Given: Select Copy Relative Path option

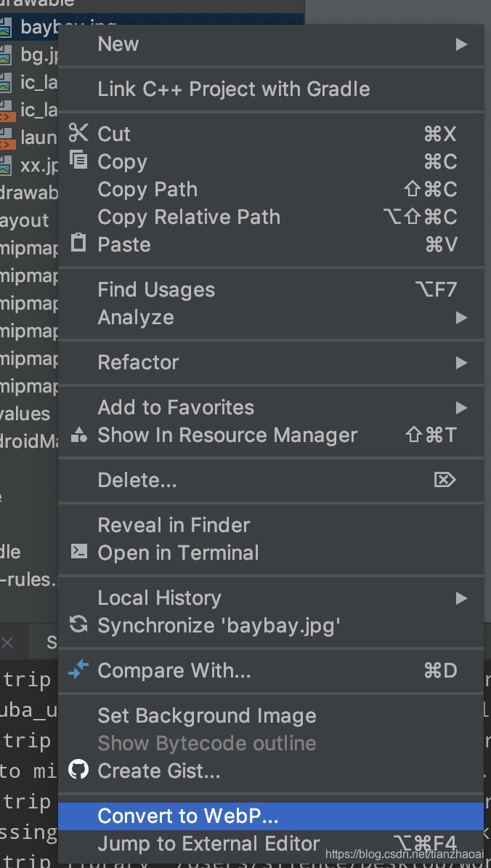Looking at the screenshot, I should point(189,217).
